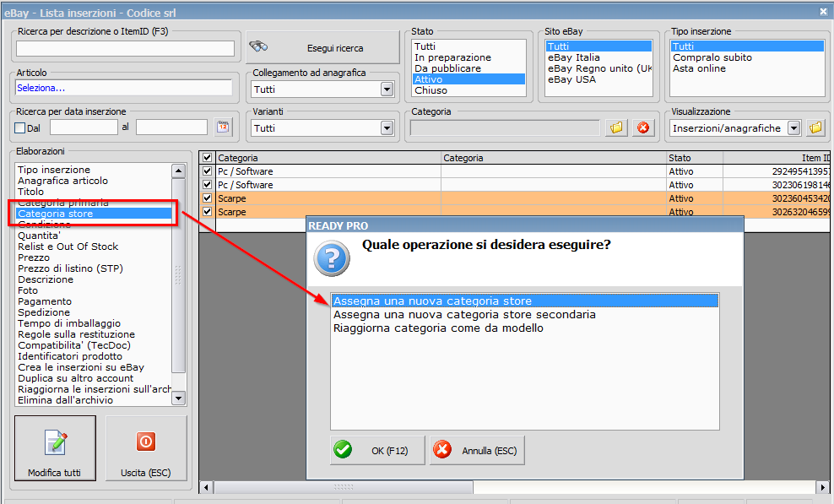The image size is (834, 504).
Task: Click Modifica tutti button
Action: pos(56,448)
